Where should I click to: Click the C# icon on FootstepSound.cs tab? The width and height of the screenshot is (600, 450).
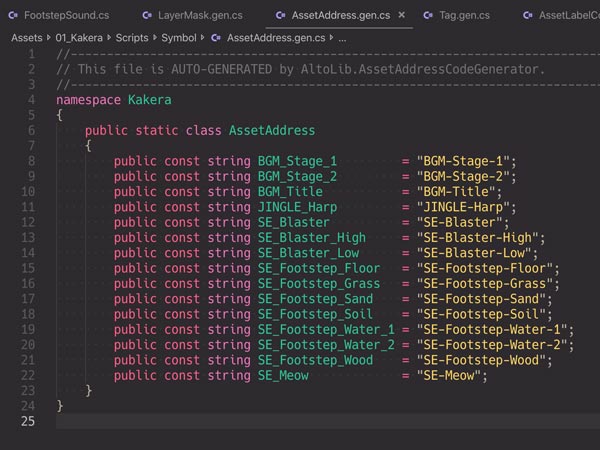click(10, 15)
